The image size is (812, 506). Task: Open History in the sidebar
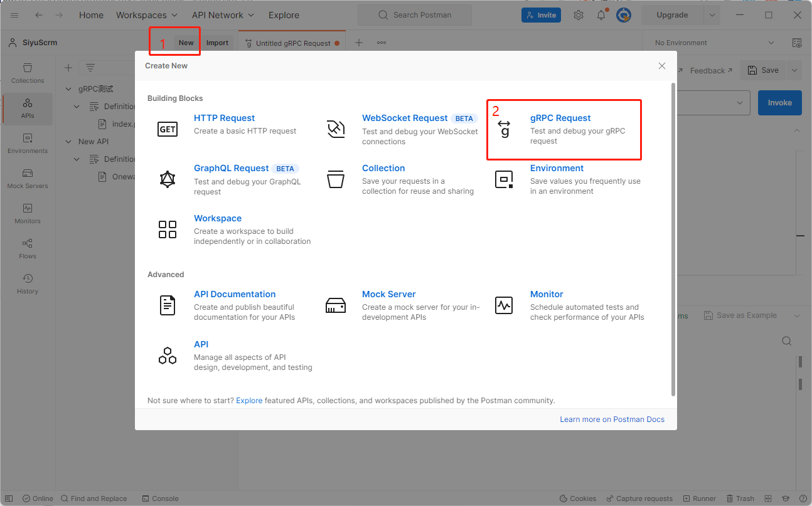pyautogui.click(x=28, y=283)
